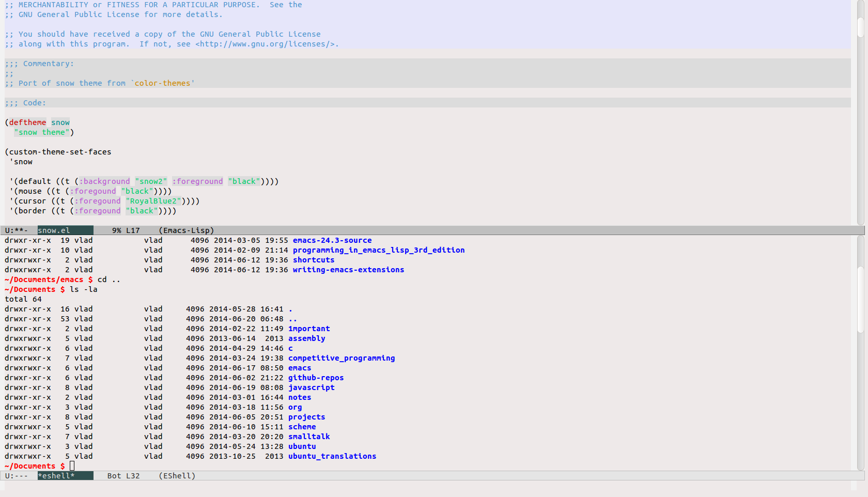Open the writing-emacs-extensions directory entry
This screenshot has width=868, height=497.
pos(348,270)
